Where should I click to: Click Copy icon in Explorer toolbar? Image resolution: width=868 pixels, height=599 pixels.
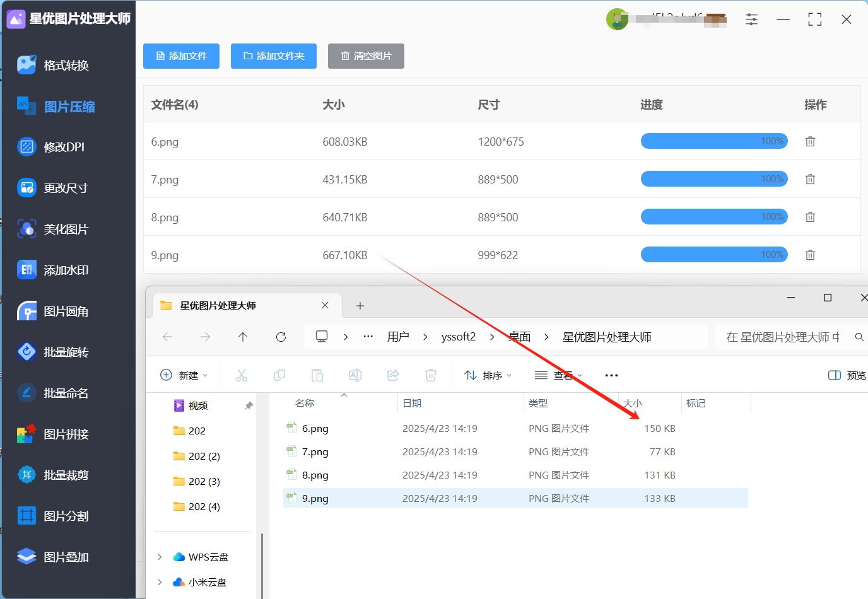pyautogui.click(x=279, y=375)
